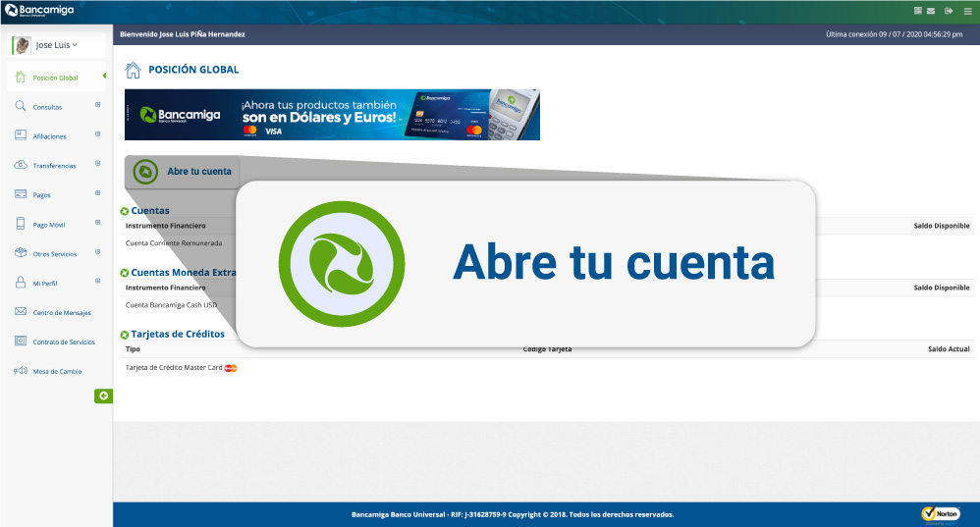Open Centro de Mensajes menu item
980x527 pixels.
click(62, 313)
